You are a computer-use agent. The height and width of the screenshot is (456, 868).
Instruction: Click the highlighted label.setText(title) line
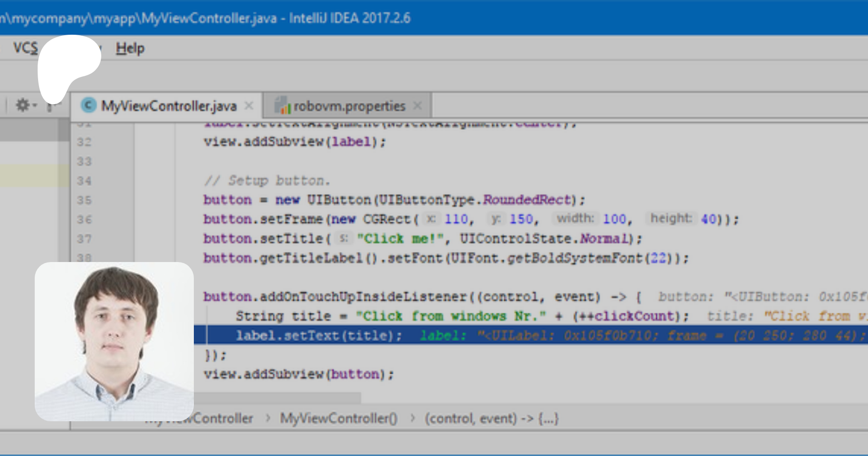[318, 335]
